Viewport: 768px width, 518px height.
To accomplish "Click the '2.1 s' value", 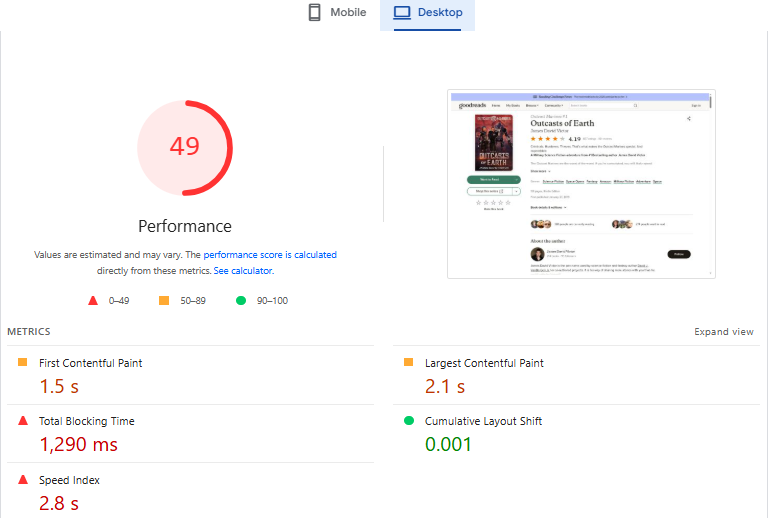I will tap(445, 386).
